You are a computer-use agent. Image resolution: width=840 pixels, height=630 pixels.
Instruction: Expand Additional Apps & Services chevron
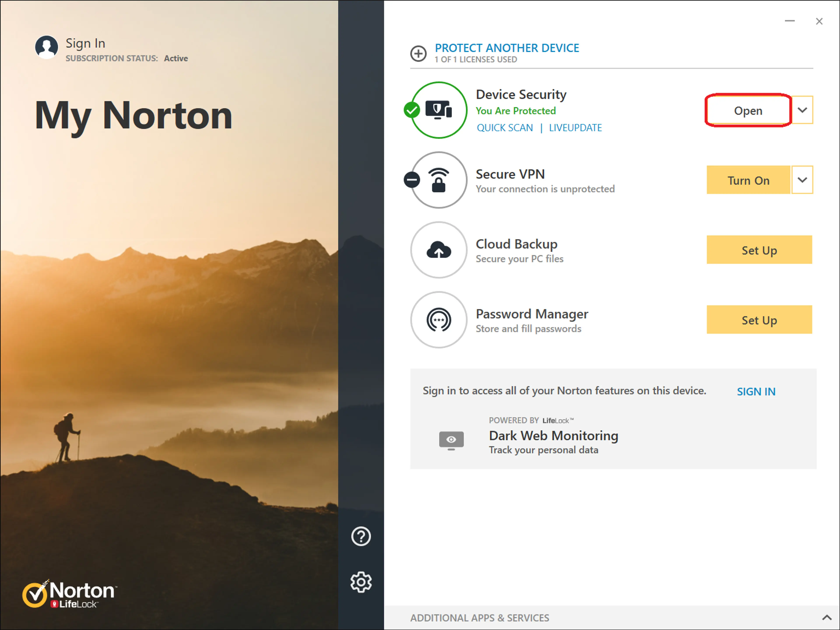pyautogui.click(x=826, y=618)
